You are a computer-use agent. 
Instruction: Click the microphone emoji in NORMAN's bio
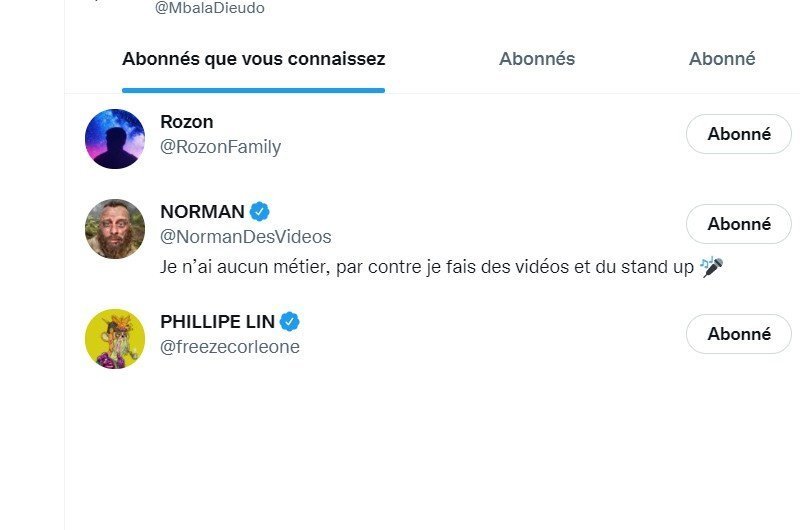711,267
